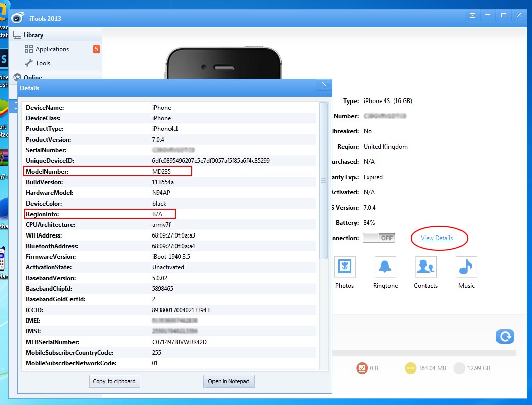Click the gray 12.99 GB storage icon
This screenshot has width=532, height=405.
(459, 368)
